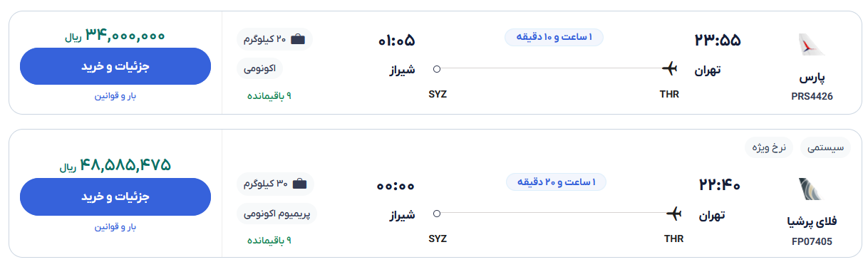The width and height of the screenshot is (868, 262).
Task: Click arrival circle marker on FlyPersia flight route
Action: point(437,213)
